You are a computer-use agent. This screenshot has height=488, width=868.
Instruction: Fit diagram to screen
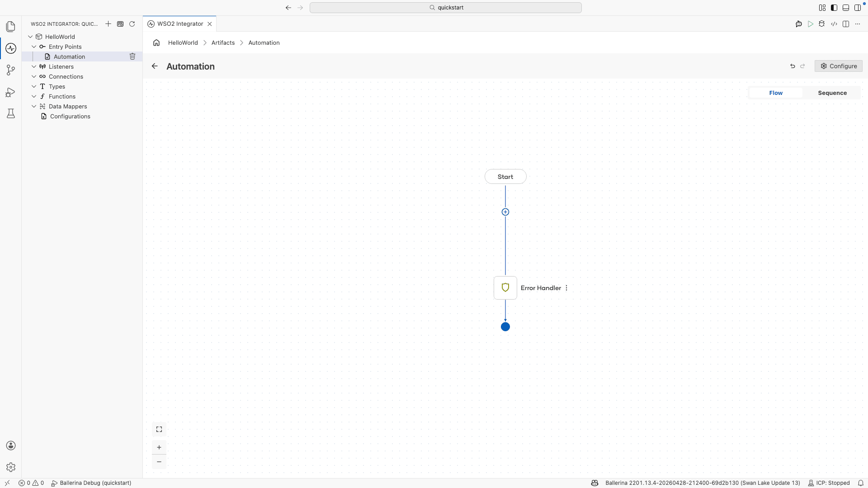click(x=159, y=429)
